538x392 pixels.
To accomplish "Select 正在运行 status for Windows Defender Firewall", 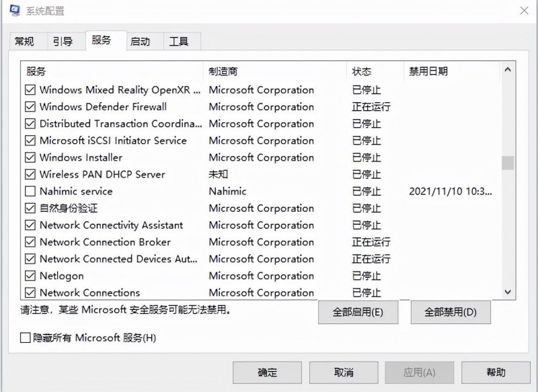I will pyautogui.click(x=371, y=107).
